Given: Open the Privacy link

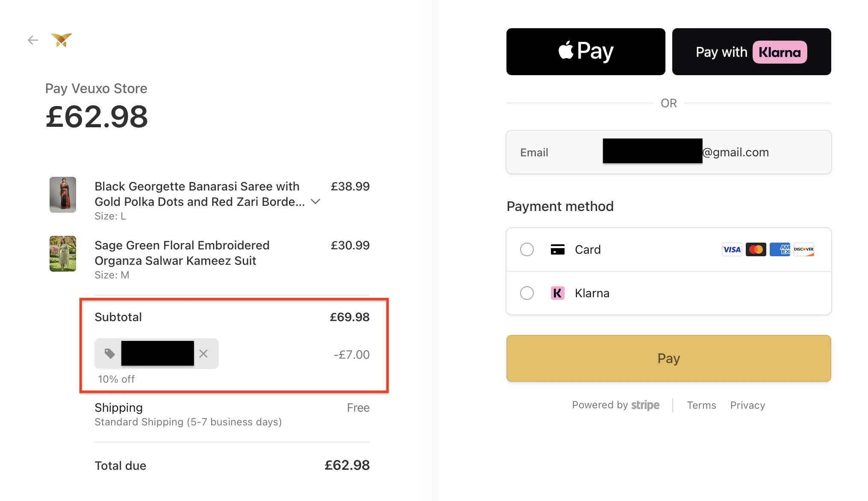Looking at the screenshot, I should tap(747, 405).
